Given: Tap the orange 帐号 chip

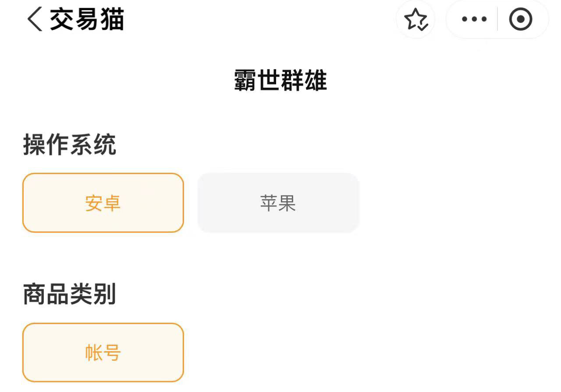Looking at the screenshot, I should coord(103,353).
